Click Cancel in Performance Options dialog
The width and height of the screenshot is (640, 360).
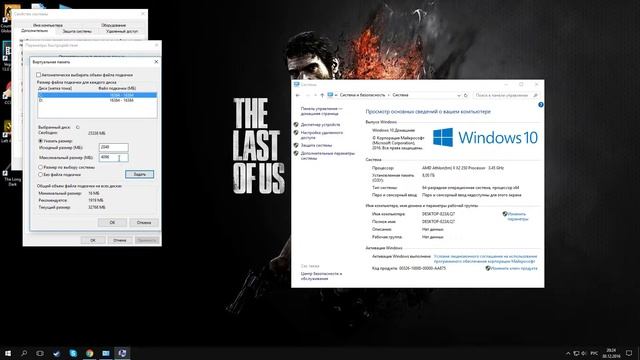coord(120,240)
